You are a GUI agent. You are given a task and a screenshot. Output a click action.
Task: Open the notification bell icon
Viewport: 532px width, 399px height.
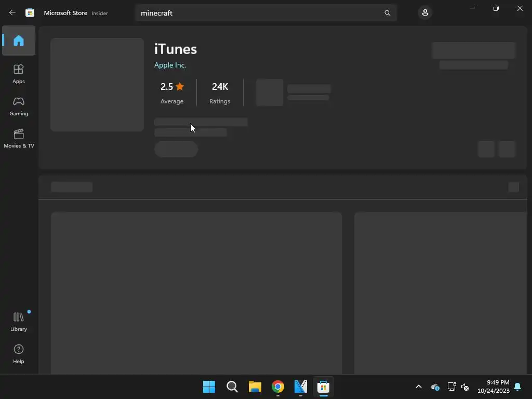[518, 387]
